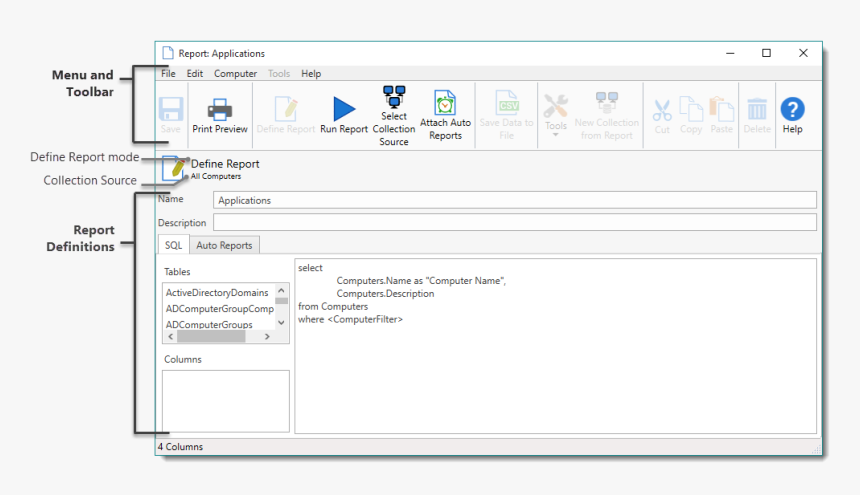The image size is (860, 495).
Task: Open Attach Auto Reports
Action: point(445,103)
